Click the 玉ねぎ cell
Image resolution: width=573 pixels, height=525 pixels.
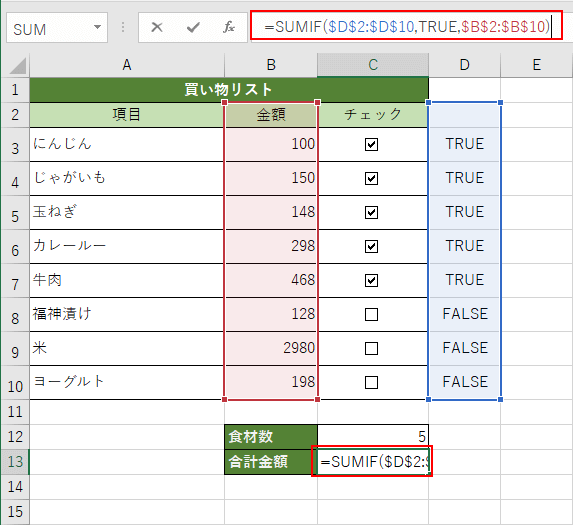pyautogui.click(x=127, y=213)
